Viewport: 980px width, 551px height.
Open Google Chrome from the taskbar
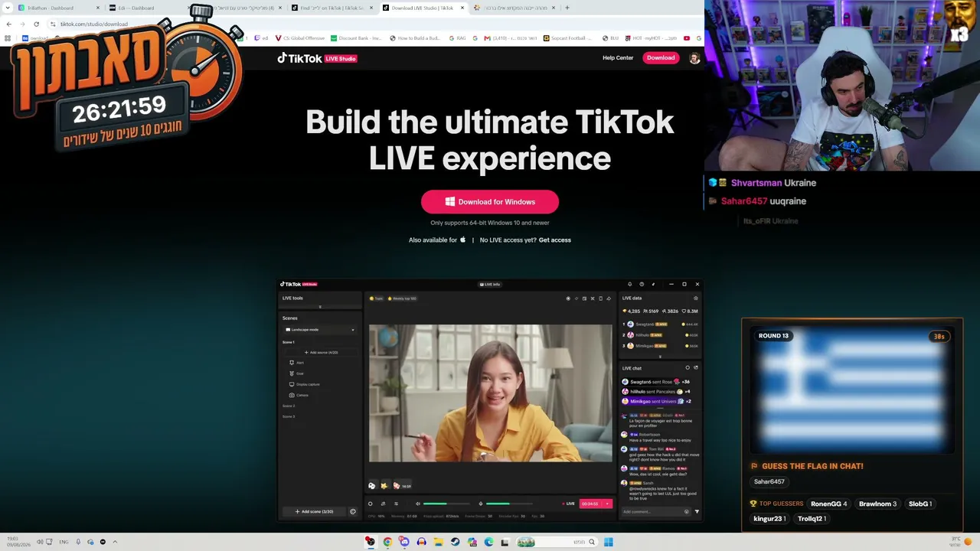(387, 542)
